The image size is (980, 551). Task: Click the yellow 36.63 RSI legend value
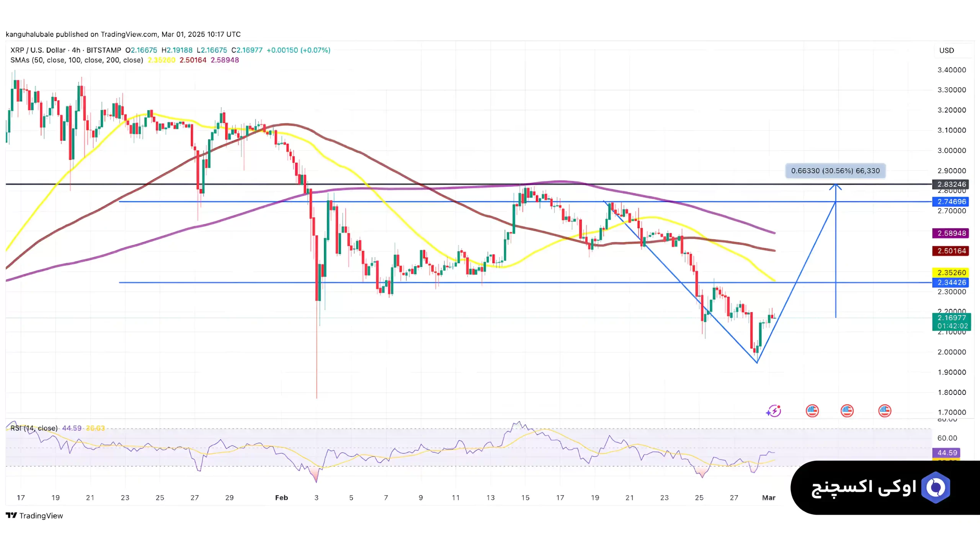pyautogui.click(x=95, y=428)
